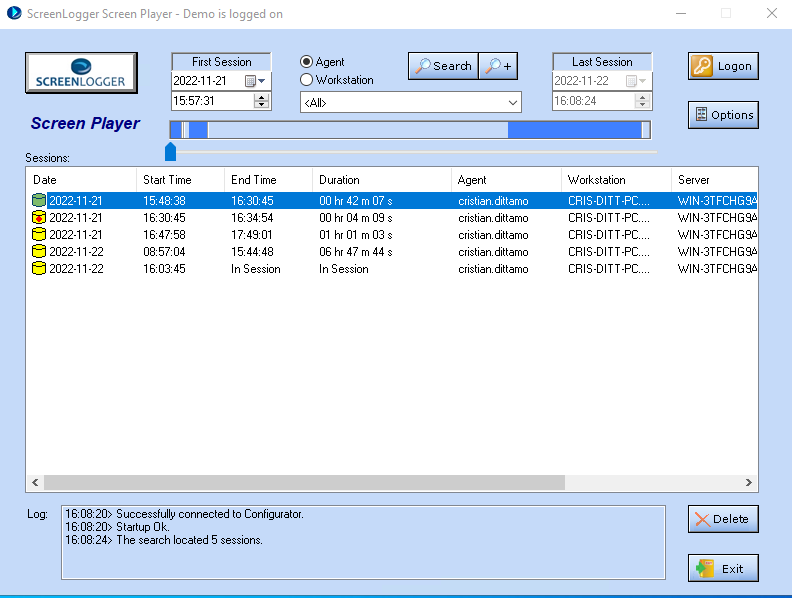Click the Logon button
Viewport: 792px width, 598px height.
pyautogui.click(x=722, y=66)
